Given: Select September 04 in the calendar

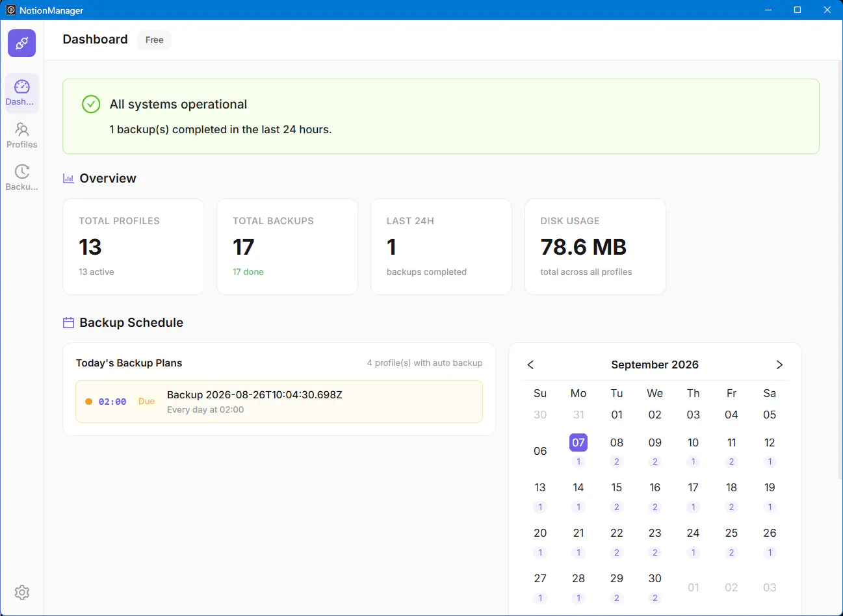Looking at the screenshot, I should click(x=731, y=415).
